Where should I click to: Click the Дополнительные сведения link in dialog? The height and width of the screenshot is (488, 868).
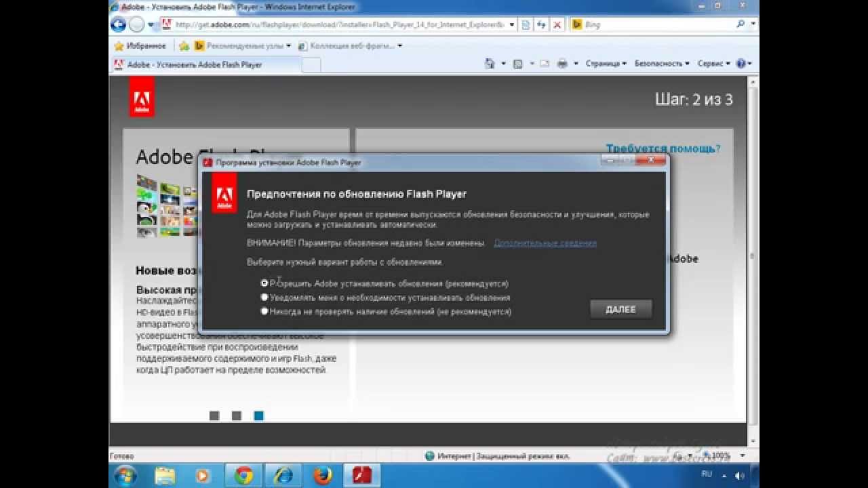tap(545, 243)
